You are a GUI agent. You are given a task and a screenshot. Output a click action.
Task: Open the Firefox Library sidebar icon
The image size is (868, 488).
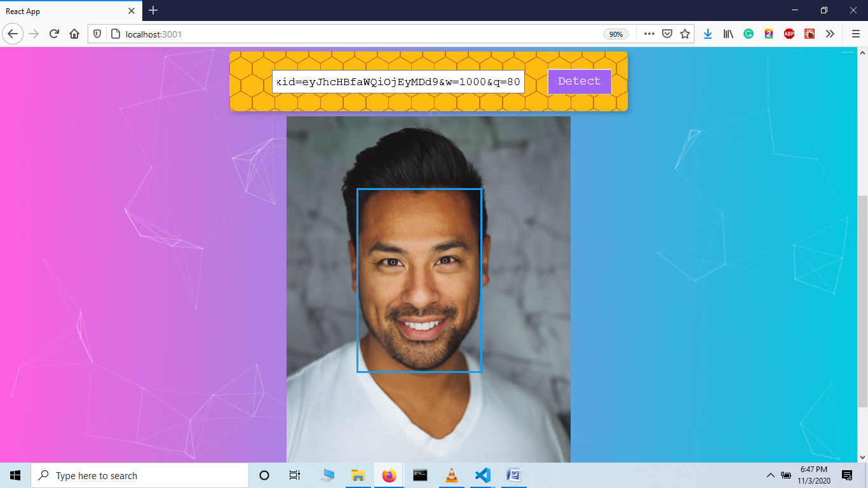(x=728, y=34)
